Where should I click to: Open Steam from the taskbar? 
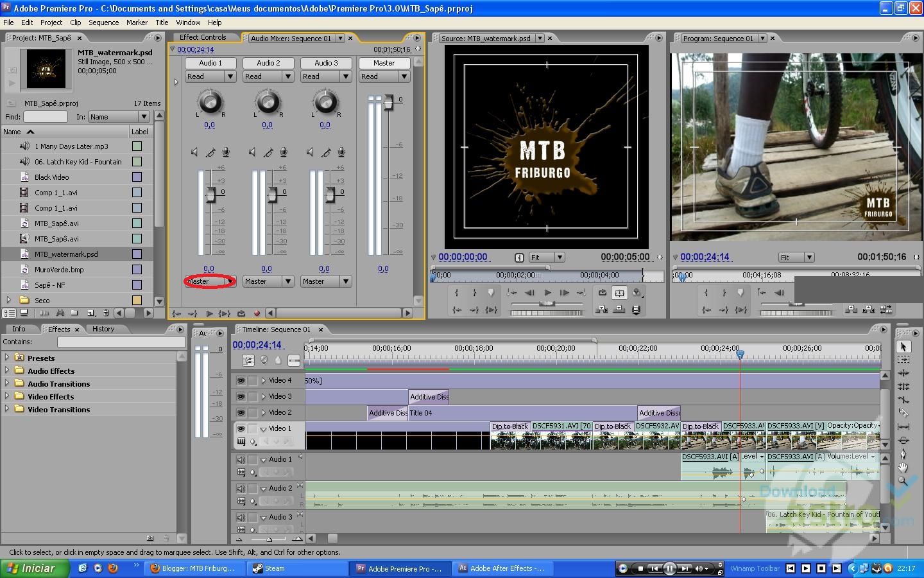pos(298,568)
